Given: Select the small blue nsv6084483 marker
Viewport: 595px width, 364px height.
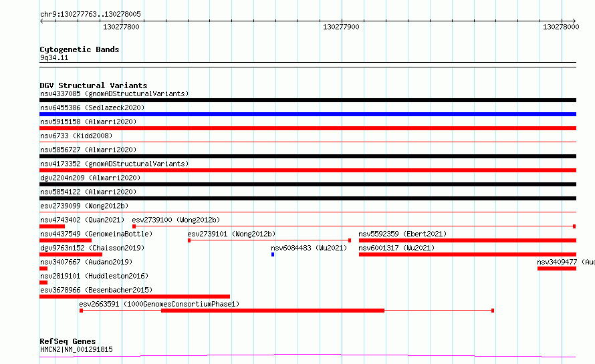Looking at the screenshot, I should (273, 254).
